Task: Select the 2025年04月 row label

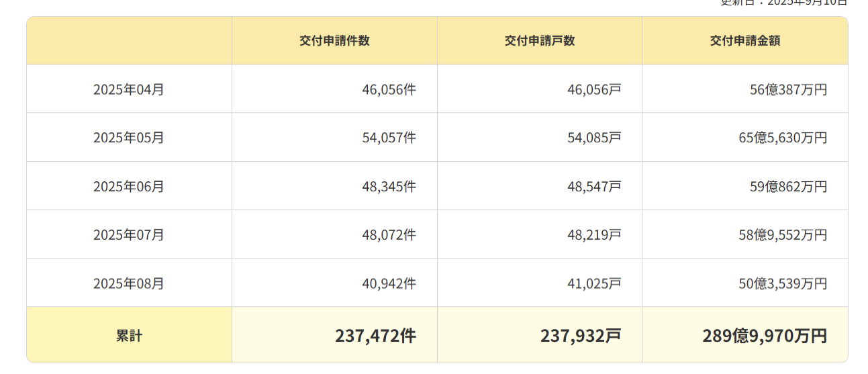Action: coord(129,89)
